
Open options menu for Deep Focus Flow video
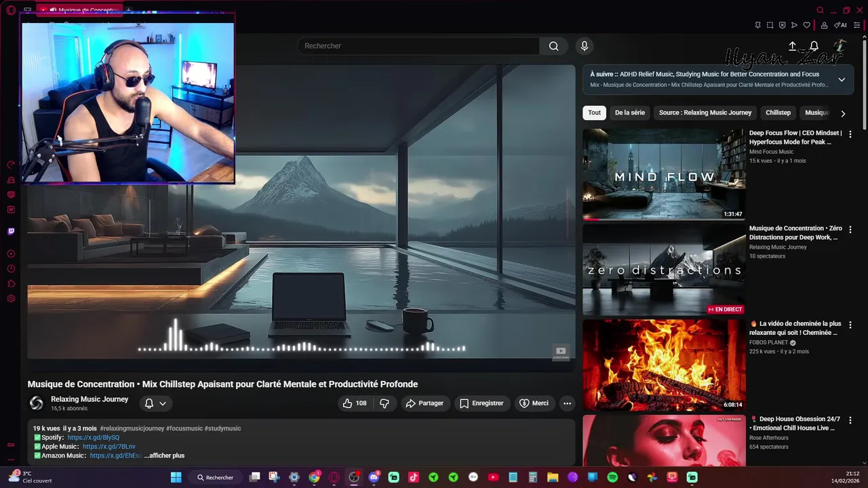(850, 134)
